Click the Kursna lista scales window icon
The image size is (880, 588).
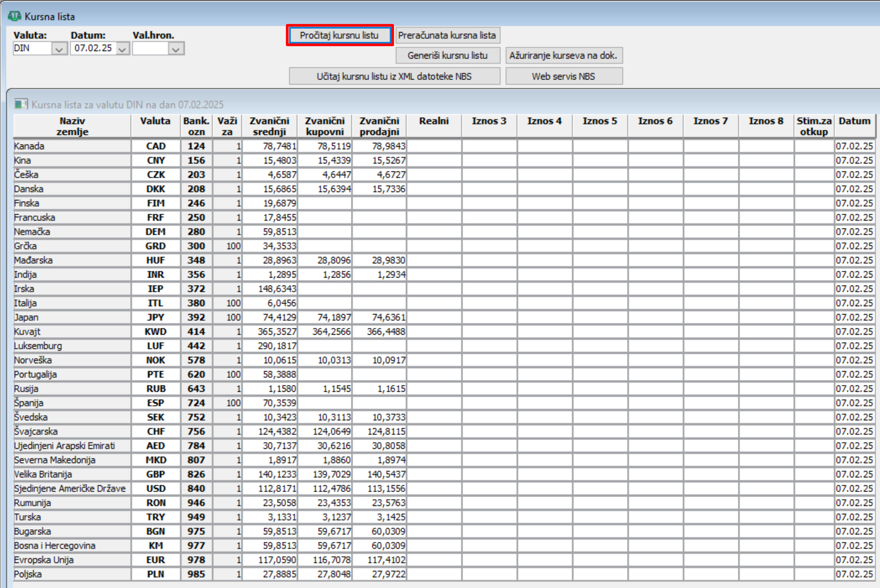(x=14, y=16)
